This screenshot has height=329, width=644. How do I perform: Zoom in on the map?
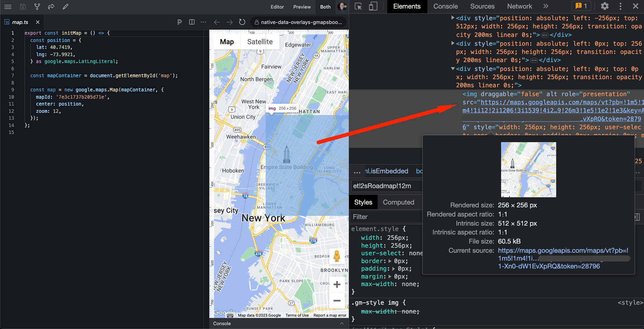[x=337, y=285]
